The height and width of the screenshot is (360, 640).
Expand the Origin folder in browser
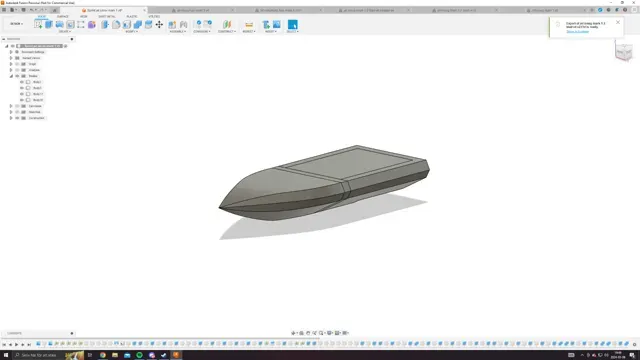[x=11, y=64]
